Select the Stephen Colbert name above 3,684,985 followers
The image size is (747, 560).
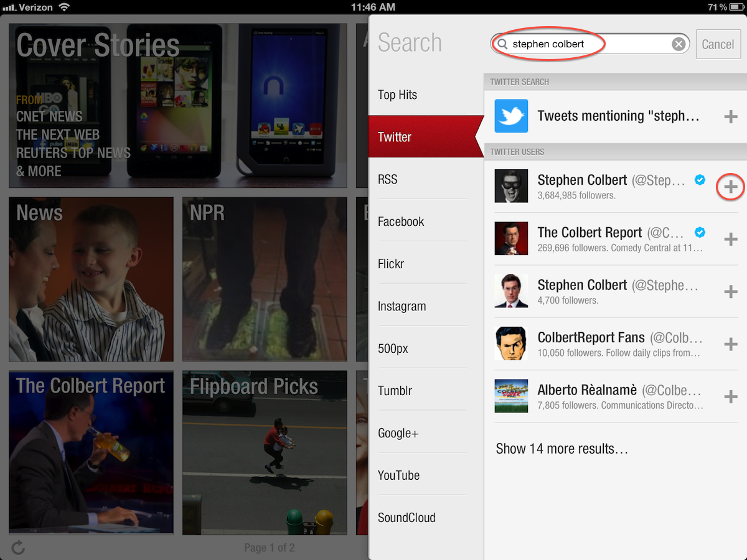pyautogui.click(x=582, y=180)
